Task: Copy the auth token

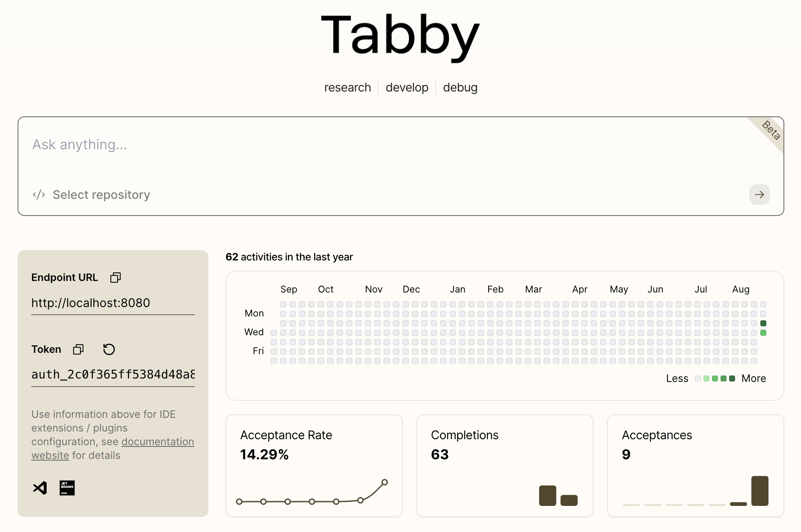Action: coord(78,349)
